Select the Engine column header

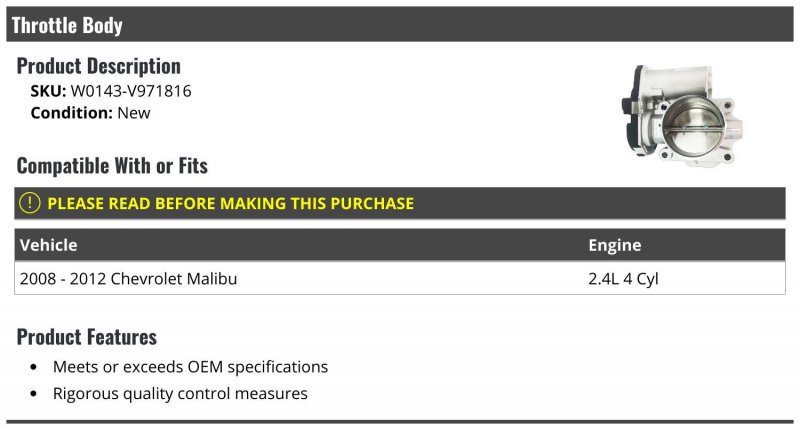click(x=614, y=245)
